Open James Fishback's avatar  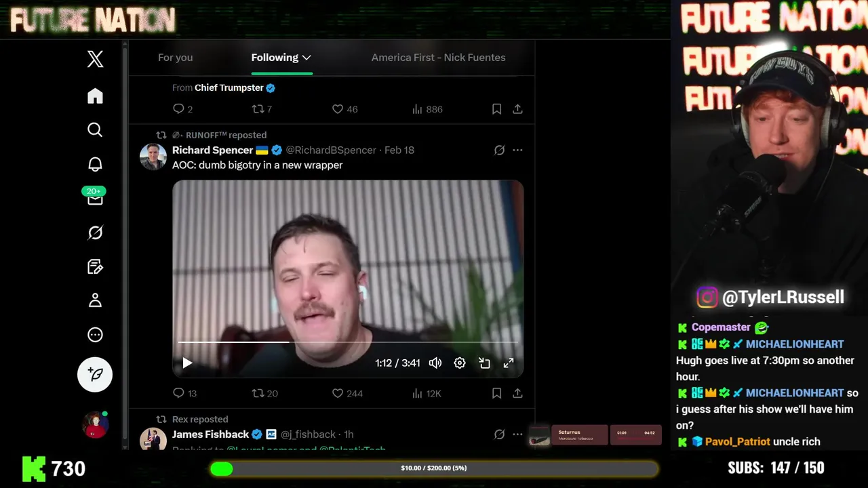tap(153, 439)
